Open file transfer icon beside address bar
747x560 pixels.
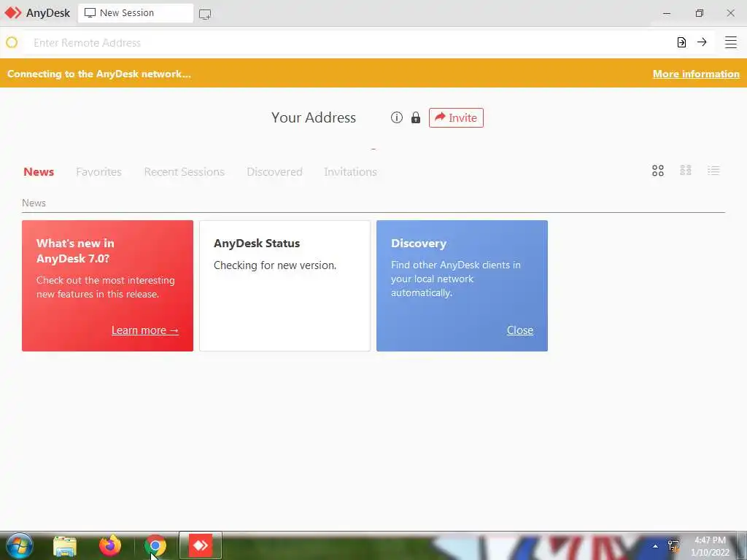point(681,42)
